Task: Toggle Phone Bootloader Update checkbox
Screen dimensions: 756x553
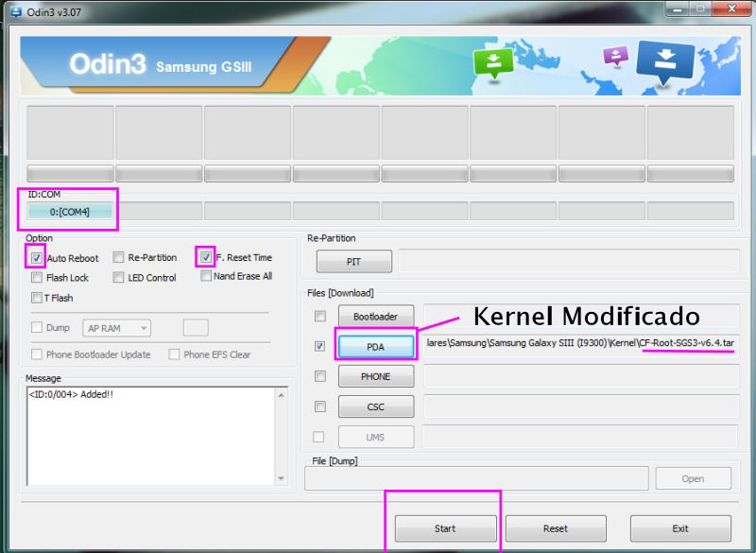Action: [37, 354]
